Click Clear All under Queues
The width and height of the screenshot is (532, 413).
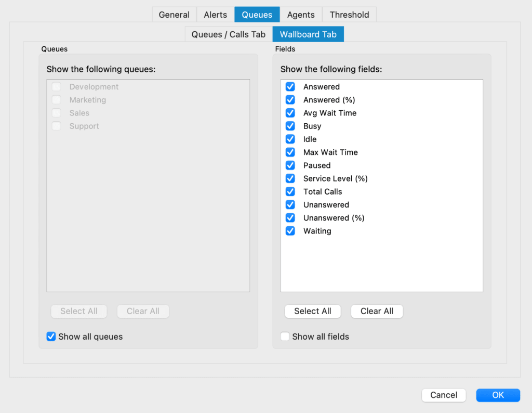click(143, 311)
